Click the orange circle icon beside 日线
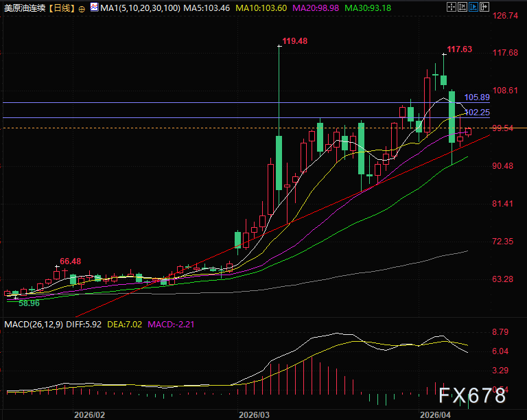Screen dimensions: 527x420 coord(82,8)
